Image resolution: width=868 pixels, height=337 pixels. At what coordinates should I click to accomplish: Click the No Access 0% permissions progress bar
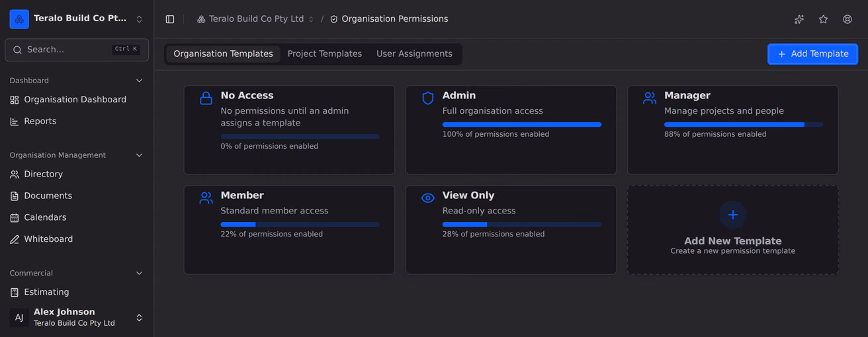300,137
